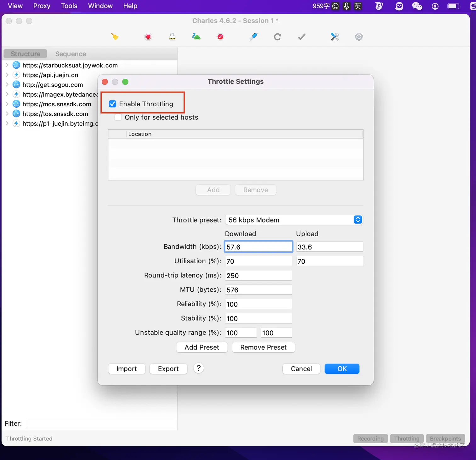Viewport: 476px width, 460px height.
Task: Click the Upload Utilisation field
Action: tap(330, 261)
